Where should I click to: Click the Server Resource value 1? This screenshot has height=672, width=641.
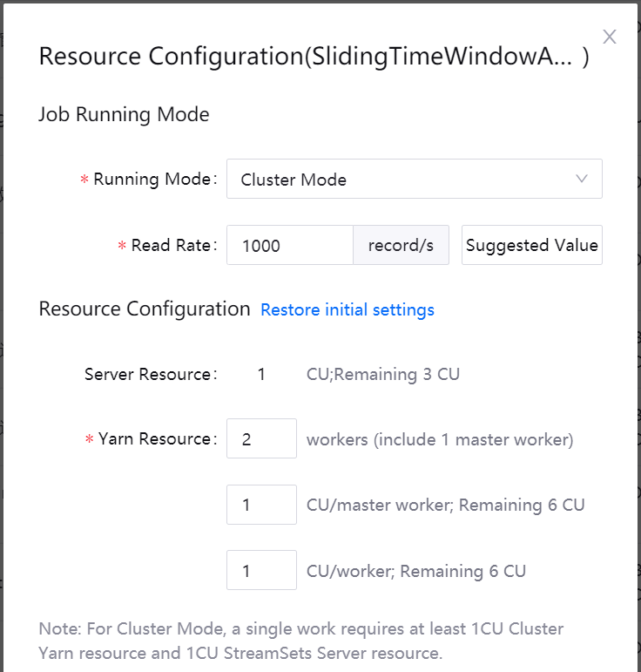[x=261, y=375]
